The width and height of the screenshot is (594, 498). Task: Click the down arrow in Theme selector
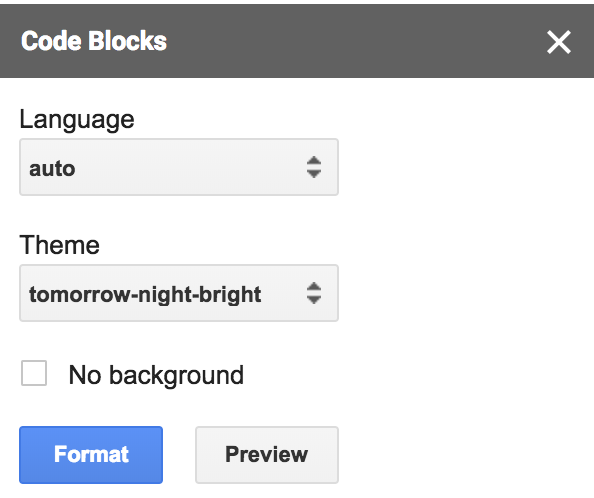click(314, 300)
